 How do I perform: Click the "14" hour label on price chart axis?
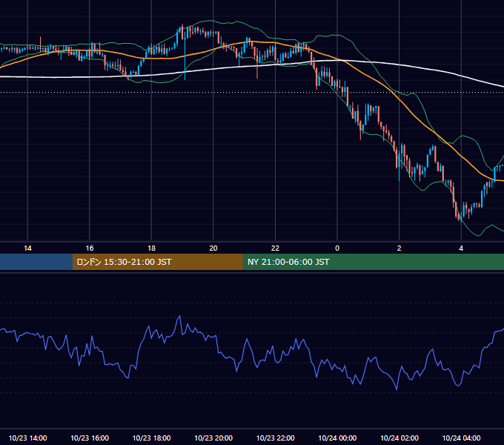coord(27,248)
